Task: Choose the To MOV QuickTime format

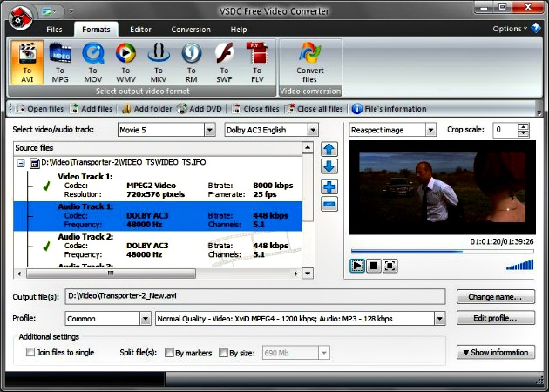Action: [92, 63]
